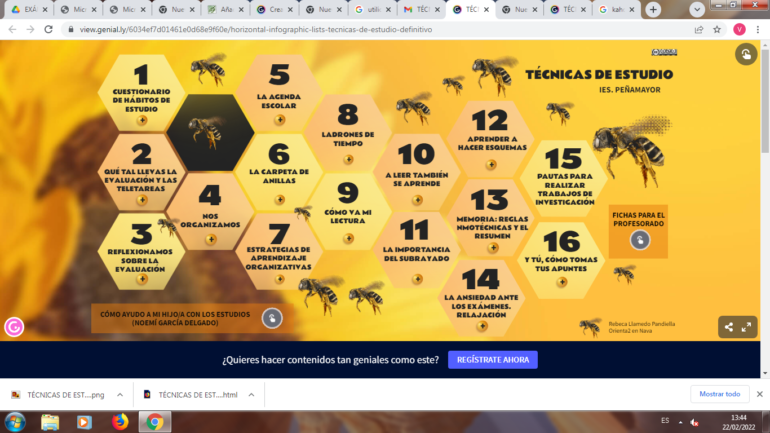Click hexagon 15 Pautas para realizar trabajos
This screenshot has width=770, height=433.
(x=564, y=179)
